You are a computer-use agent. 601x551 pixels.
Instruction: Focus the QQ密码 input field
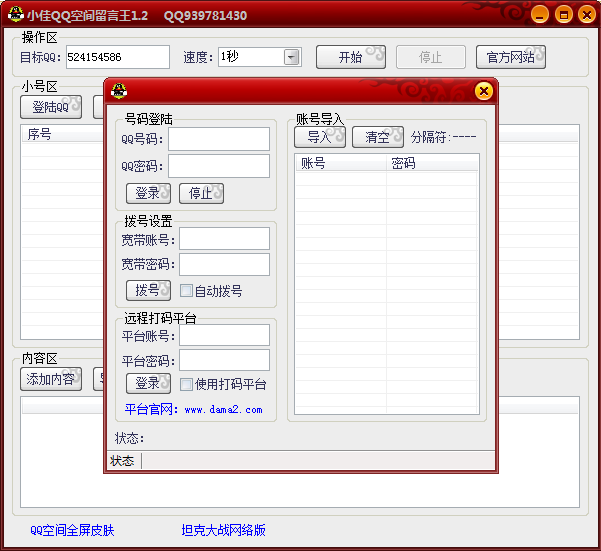219,166
